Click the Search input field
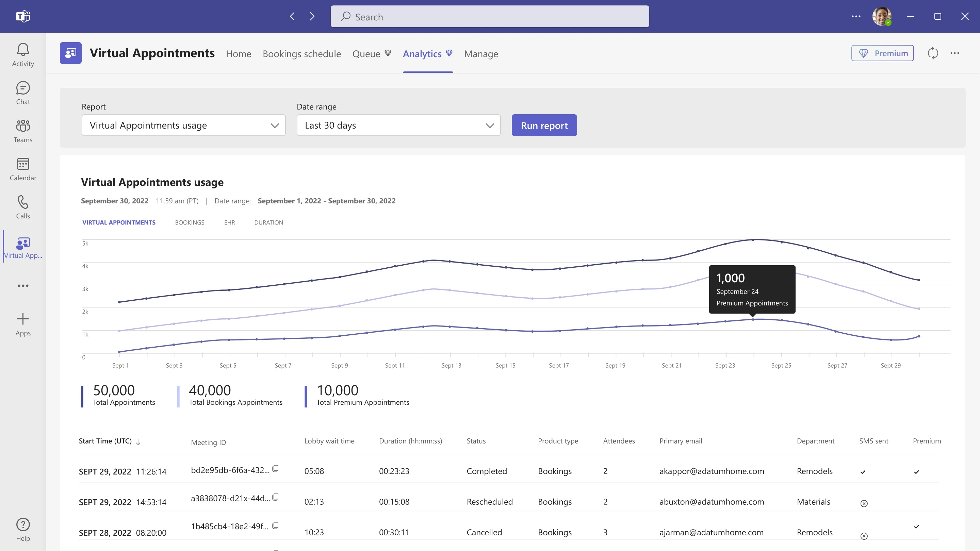The image size is (980, 551). coord(489,17)
